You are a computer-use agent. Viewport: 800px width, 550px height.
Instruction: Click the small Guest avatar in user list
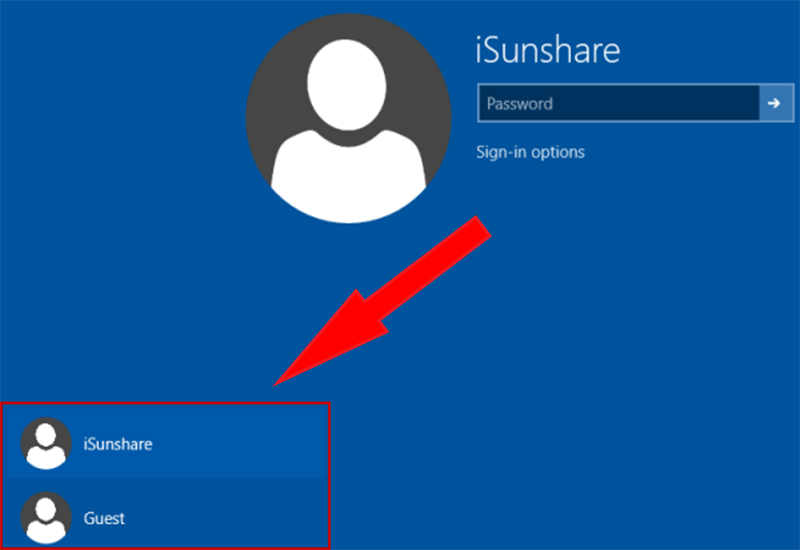point(46,518)
